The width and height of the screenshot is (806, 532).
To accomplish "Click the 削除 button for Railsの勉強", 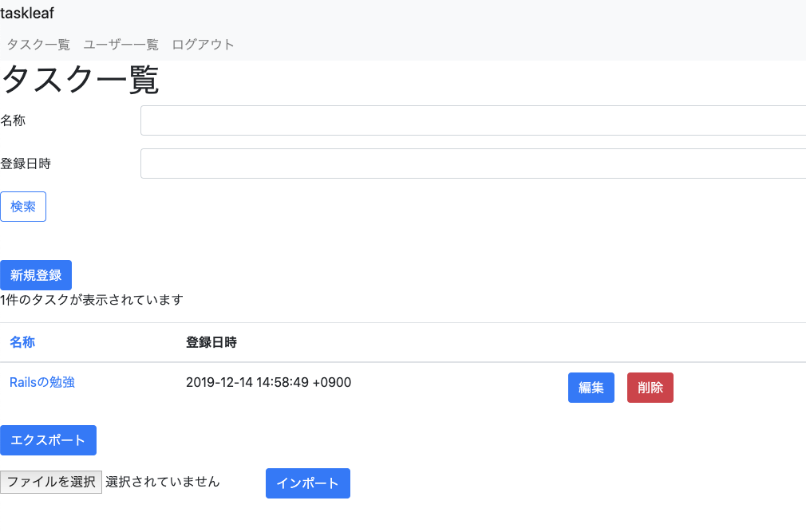I will pos(650,388).
